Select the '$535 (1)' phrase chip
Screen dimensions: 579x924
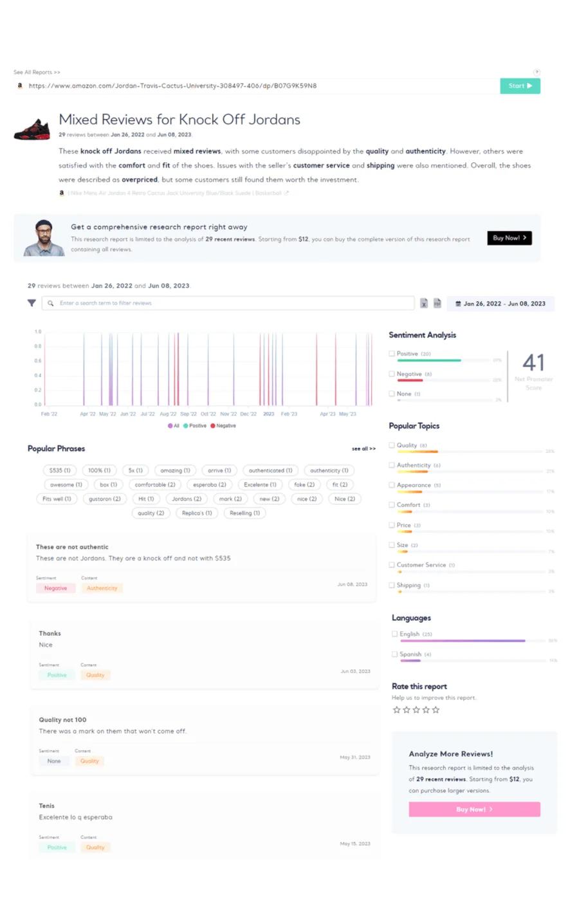(60, 470)
